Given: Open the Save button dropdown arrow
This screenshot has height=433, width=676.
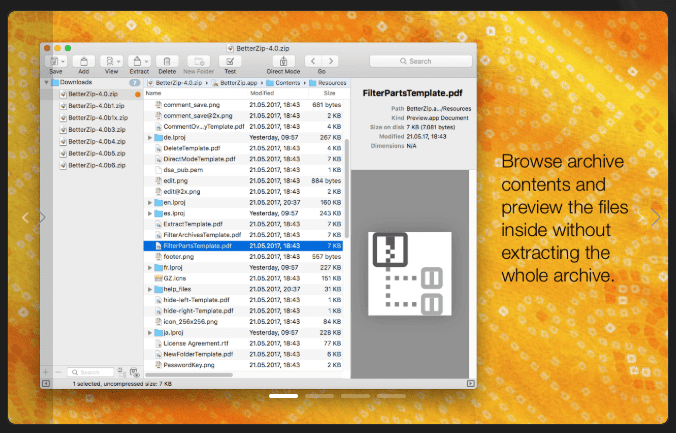Looking at the screenshot, I should click(63, 61).
